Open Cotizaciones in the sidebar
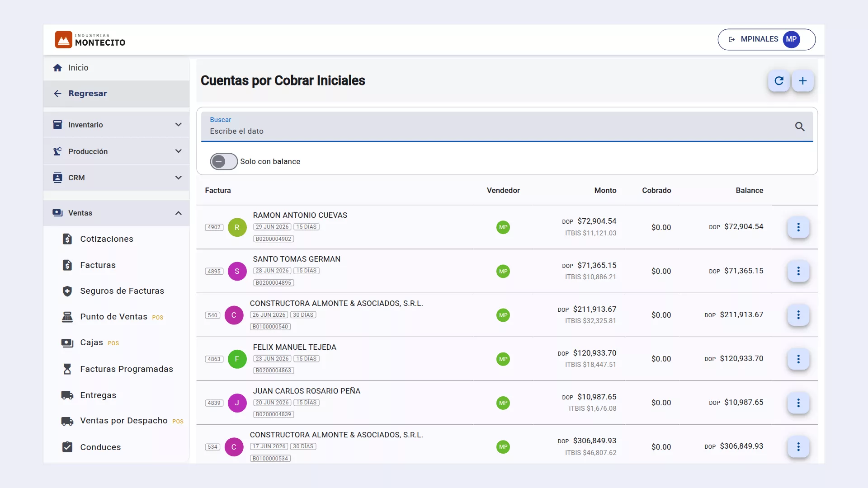 tap(116, 239)
